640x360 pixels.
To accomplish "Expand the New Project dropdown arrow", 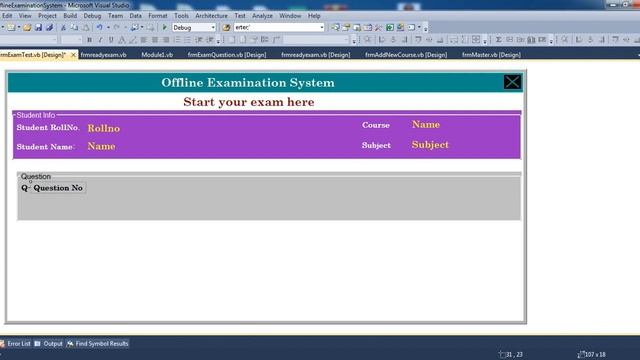I will point(19,27).
